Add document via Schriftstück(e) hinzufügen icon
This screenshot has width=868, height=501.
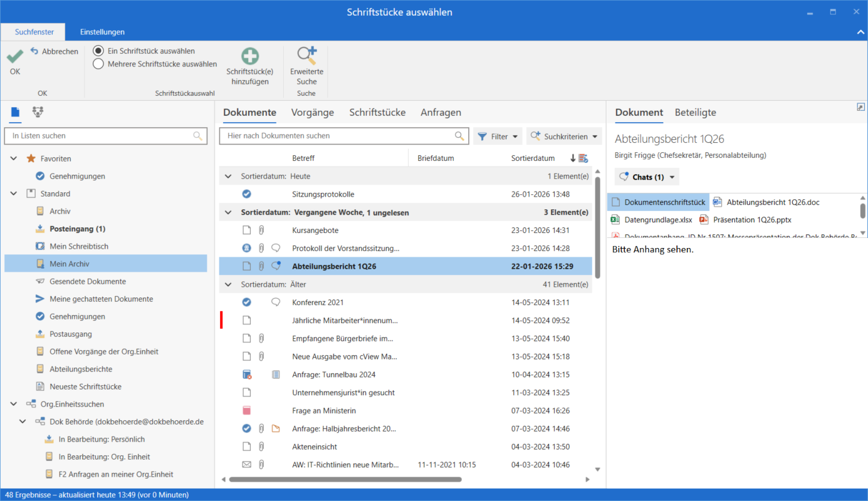250,56
